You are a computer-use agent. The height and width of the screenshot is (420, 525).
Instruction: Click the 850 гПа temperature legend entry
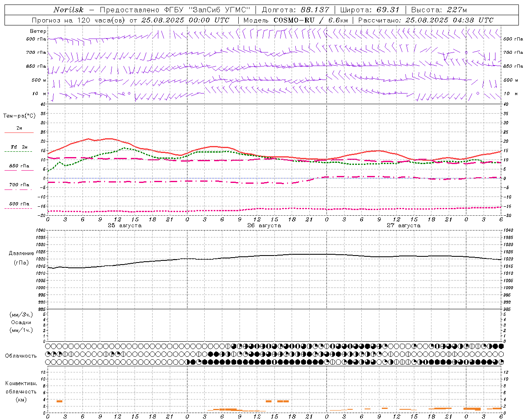coord(19,166)
